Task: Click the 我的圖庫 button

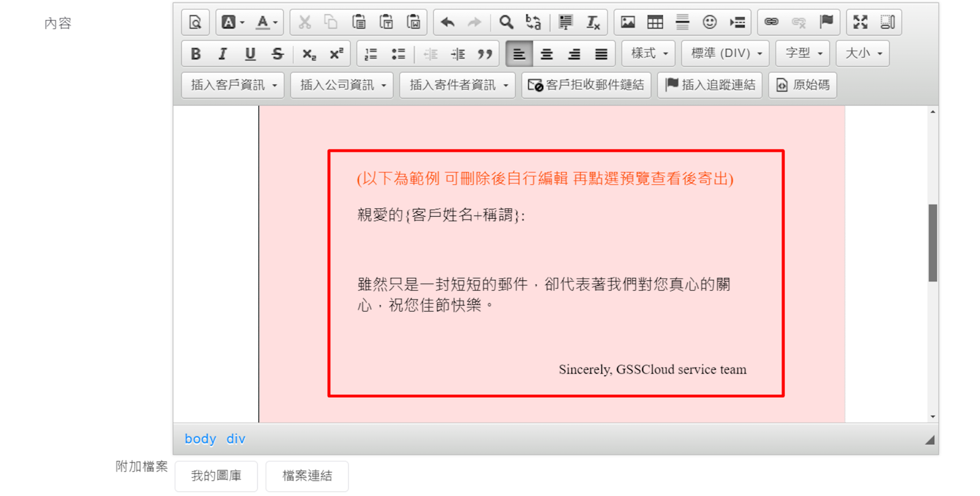Action: [216, 476]
